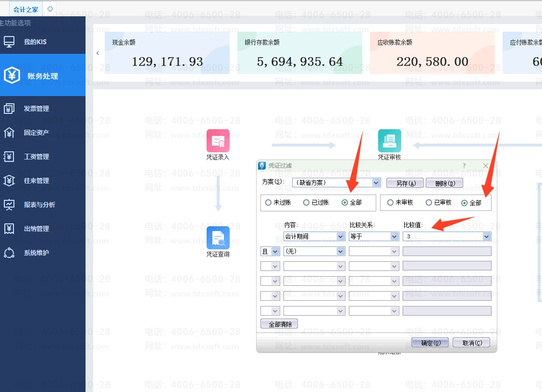The height and width of the screenshot is (392, 542).
Task: Open the 会计期间 content dropdown
Action: pyautogui.click(x=341, y=236)
